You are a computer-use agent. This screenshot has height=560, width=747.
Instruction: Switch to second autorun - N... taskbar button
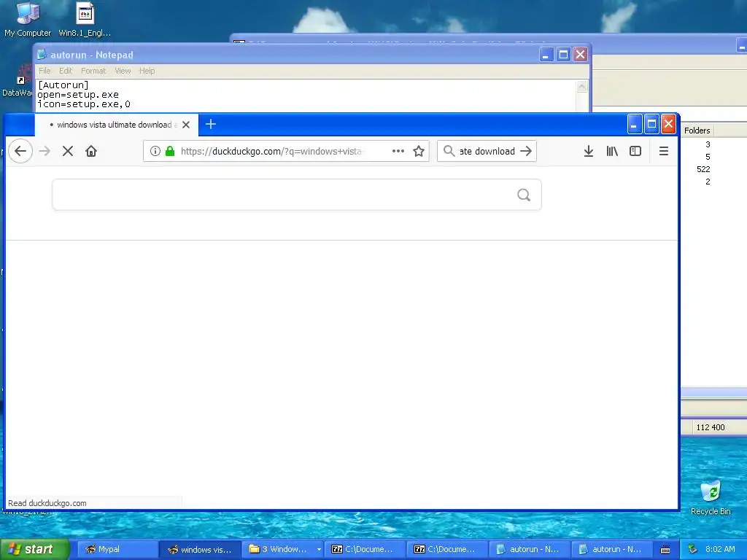point(612,549)
